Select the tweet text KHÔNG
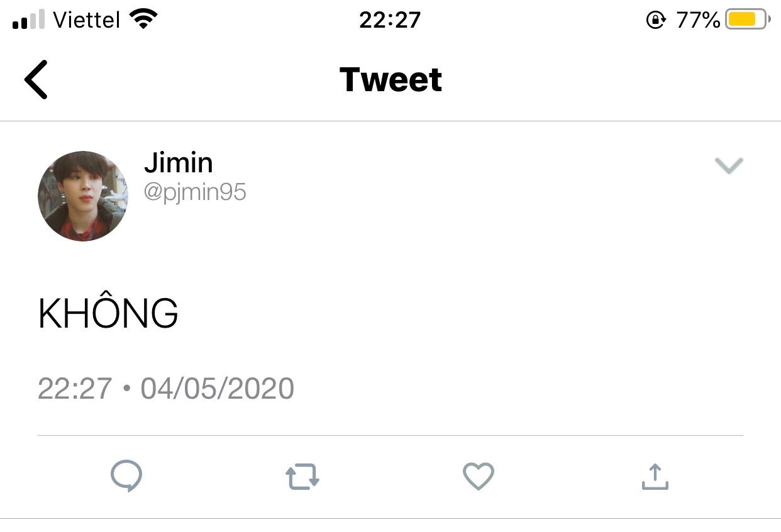781x532 pixels. tap(108, 314)
